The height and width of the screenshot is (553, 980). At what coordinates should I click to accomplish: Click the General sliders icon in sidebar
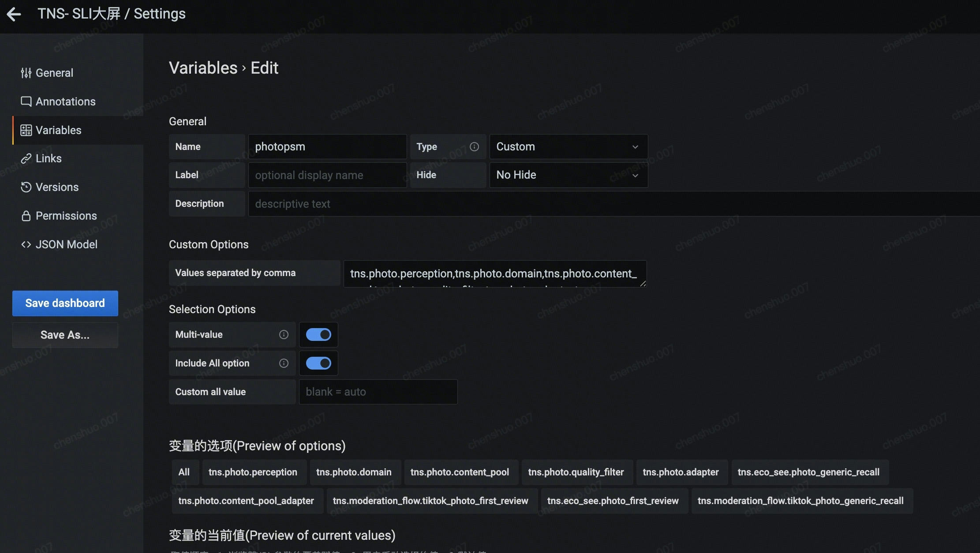click(x=26, y=73)
